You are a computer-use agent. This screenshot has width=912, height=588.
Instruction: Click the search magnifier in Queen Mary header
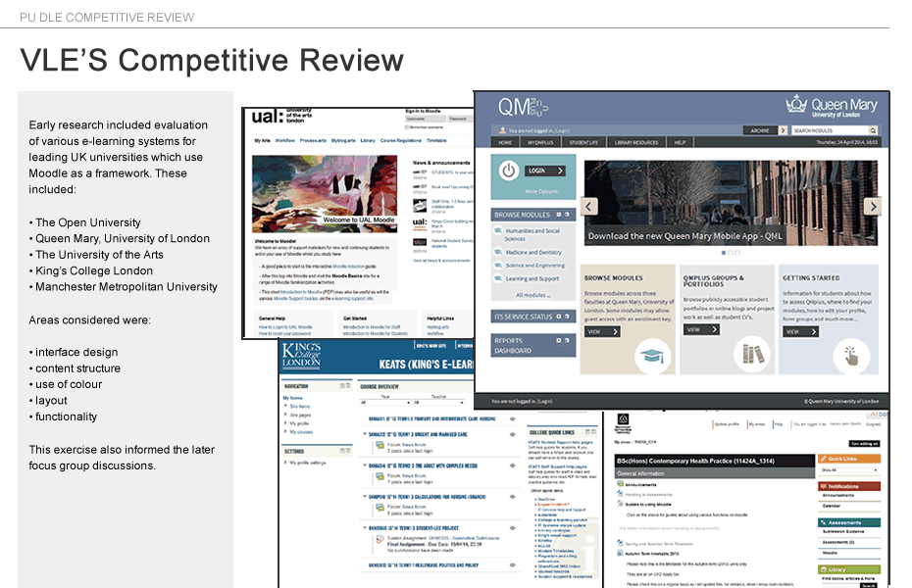pyautogui.click(x=874, y=130)
